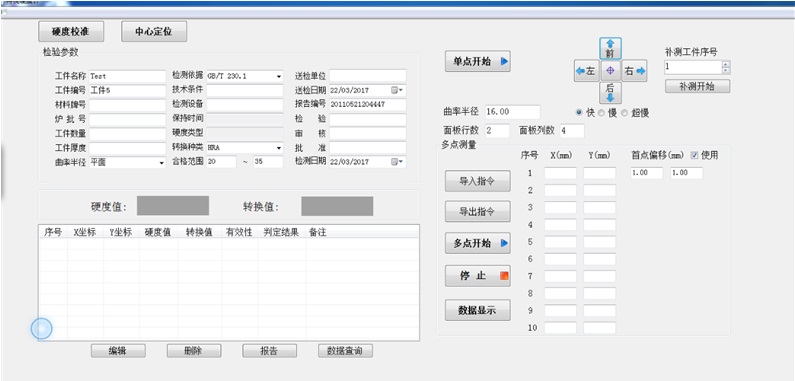The width and height of the screenshot is (795, 381).
Task: Click the center crosshair positioning icon
Action: tap(610, 72)
